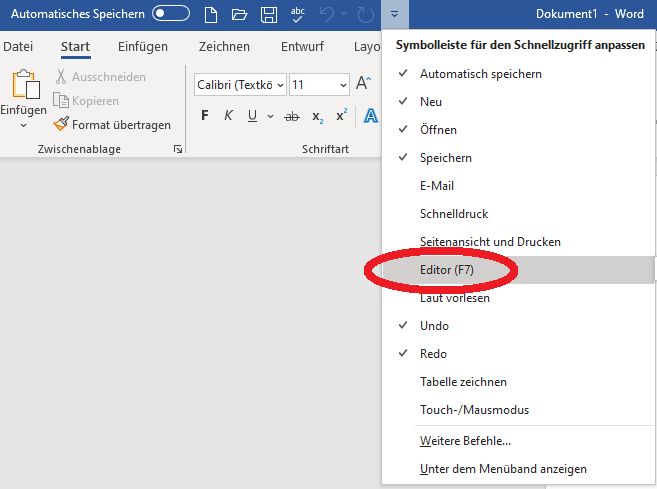Open the Entwurf tab
The height and width of the screenshot is (489, 657).
click(x=302, y=47)
